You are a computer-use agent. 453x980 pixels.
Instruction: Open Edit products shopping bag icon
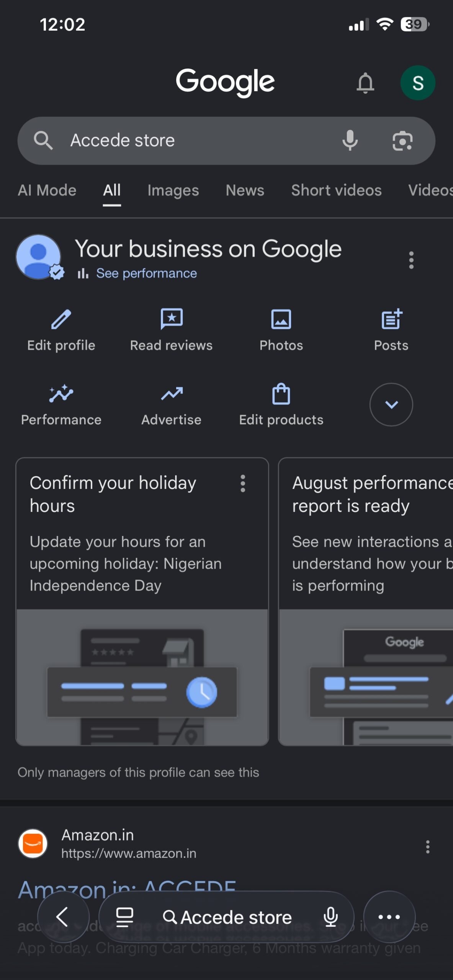(281, 394)
